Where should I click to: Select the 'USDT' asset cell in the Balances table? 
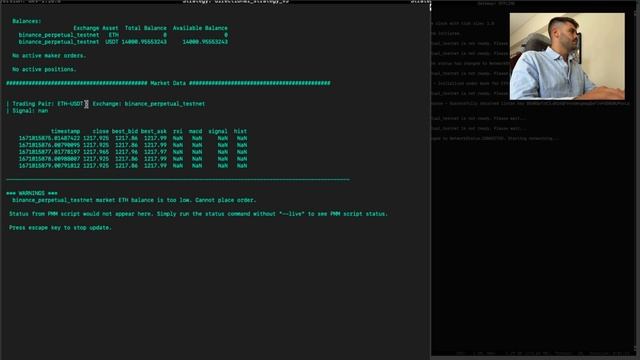[112, 42]
